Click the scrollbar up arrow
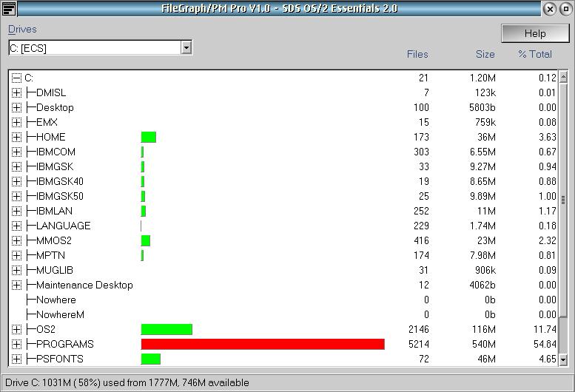The width and height of the screenshot is (575, 392). (x=562, y=77)
